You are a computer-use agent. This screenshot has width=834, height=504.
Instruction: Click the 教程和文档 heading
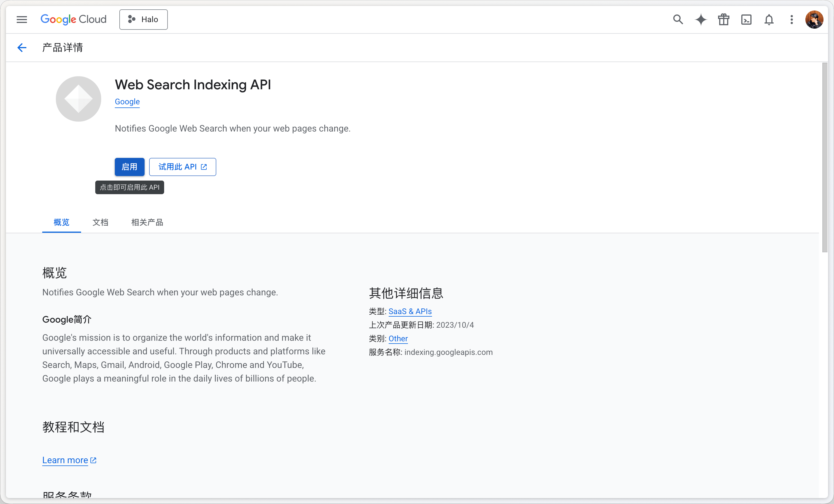pos(73,427)
